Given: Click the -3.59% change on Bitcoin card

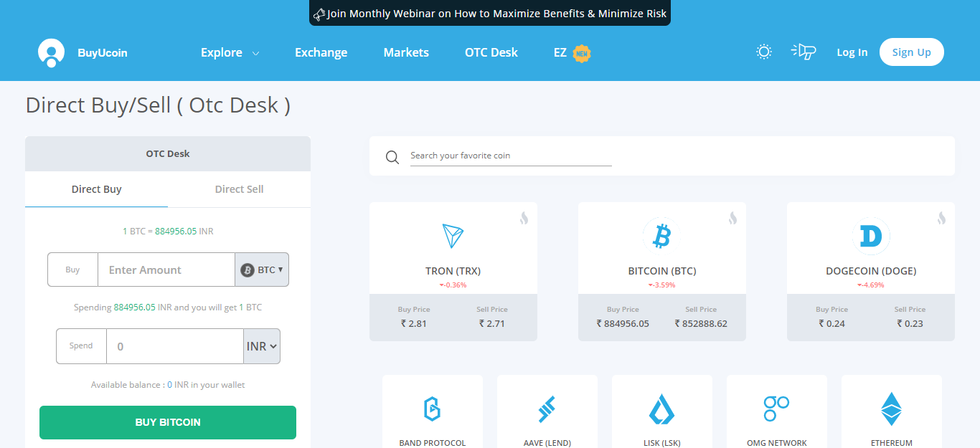Looking at the screenshot, I should click(x=661, y=285).
